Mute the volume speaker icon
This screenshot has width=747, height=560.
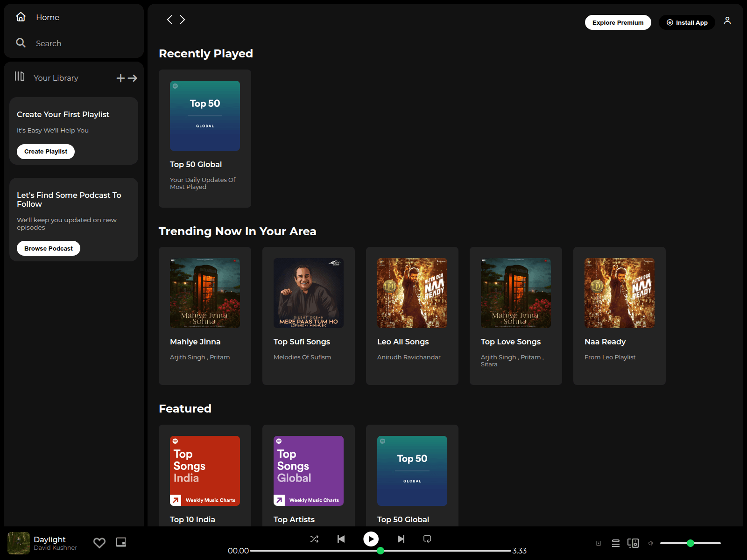coord(651,543)
